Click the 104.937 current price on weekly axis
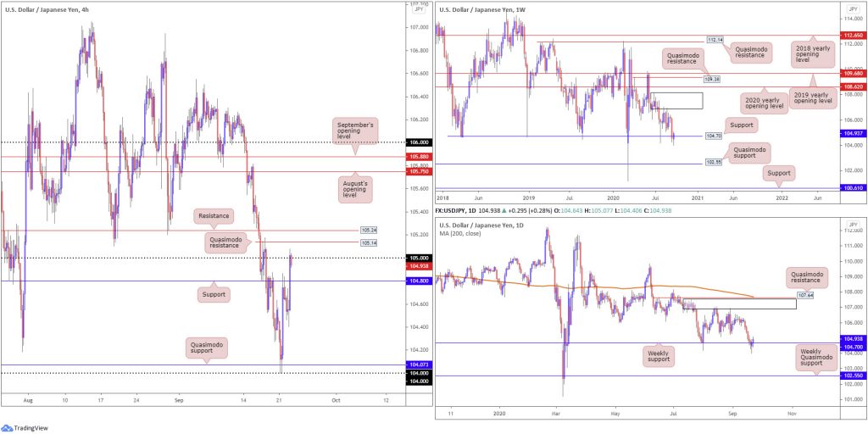868x434 pixels. (853, 133)
